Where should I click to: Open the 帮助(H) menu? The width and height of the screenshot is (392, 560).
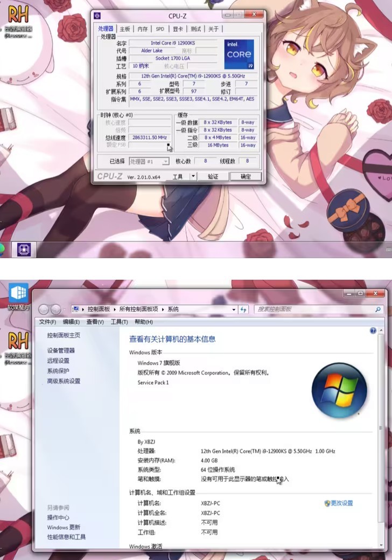144,322
